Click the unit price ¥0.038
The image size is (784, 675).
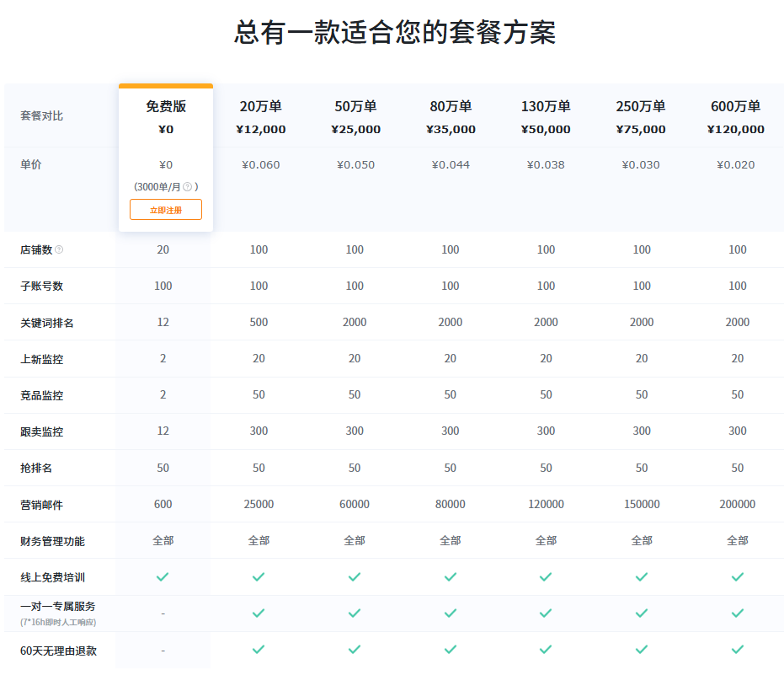point(546,164)
